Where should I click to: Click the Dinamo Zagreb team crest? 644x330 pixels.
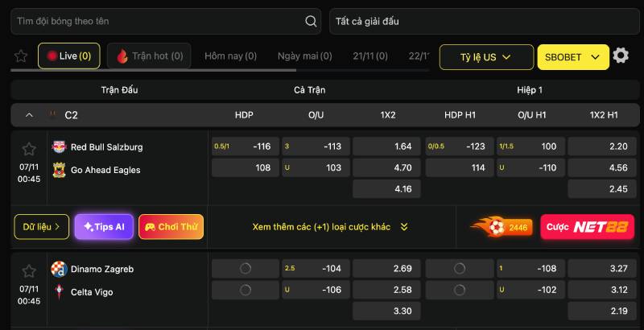pos(59,269)
